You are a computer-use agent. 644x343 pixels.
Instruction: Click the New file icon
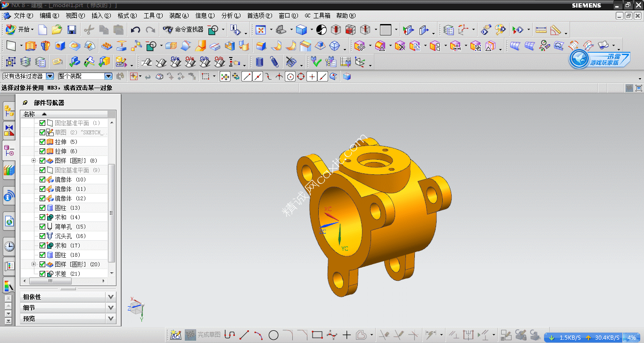point(42,30)
